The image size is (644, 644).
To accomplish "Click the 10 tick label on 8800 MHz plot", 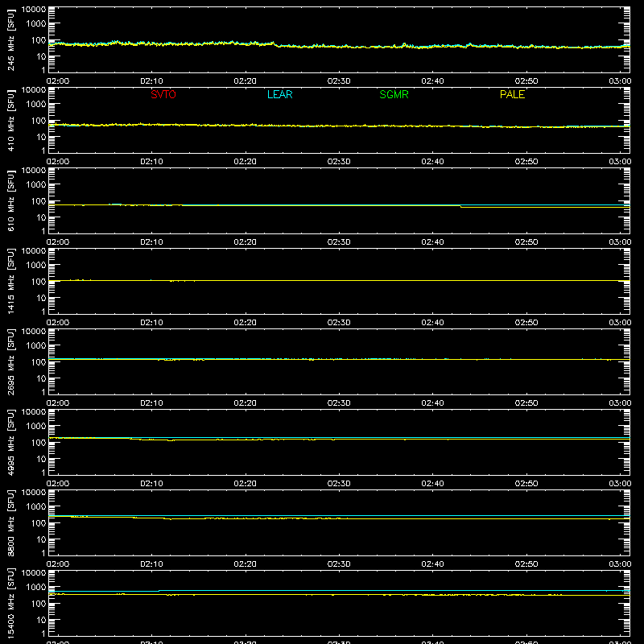I will pos(41,539).
